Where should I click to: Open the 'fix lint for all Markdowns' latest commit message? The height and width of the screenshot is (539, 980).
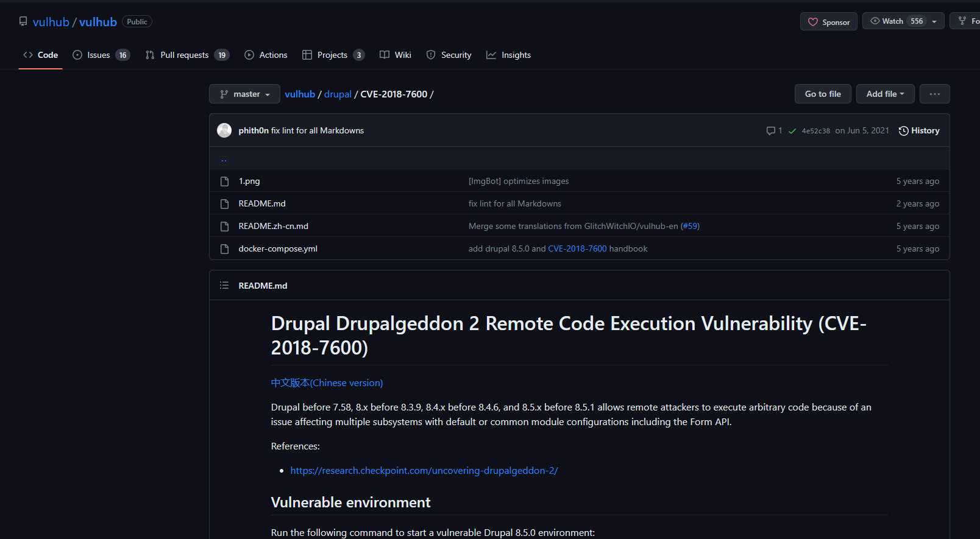pyautogui.click(x=318, y=131)
